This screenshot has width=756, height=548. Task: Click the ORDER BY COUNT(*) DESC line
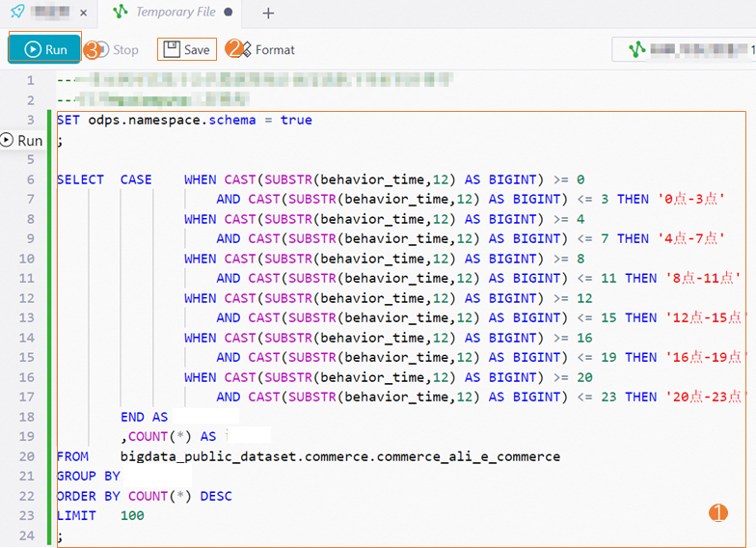[x=144, y=496]
